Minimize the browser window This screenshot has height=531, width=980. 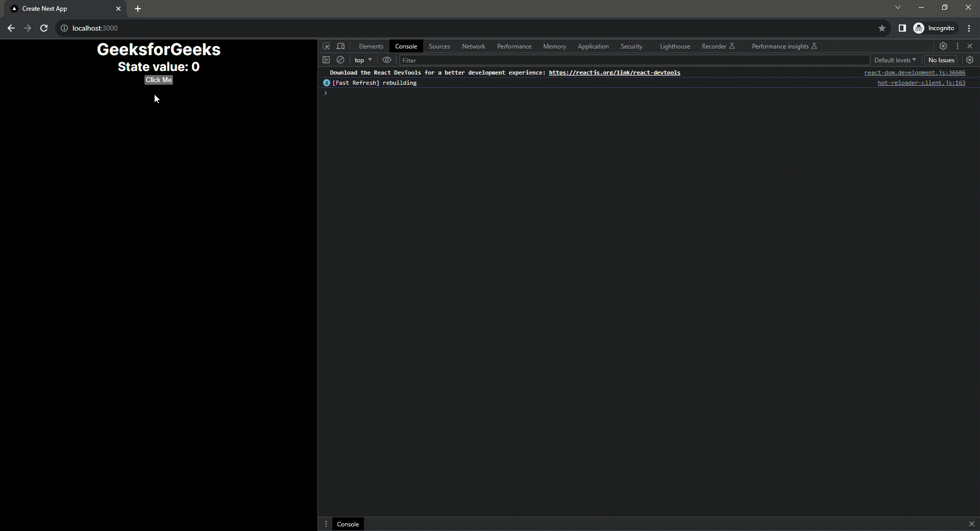pyautogui.click(x=921, y=7)
